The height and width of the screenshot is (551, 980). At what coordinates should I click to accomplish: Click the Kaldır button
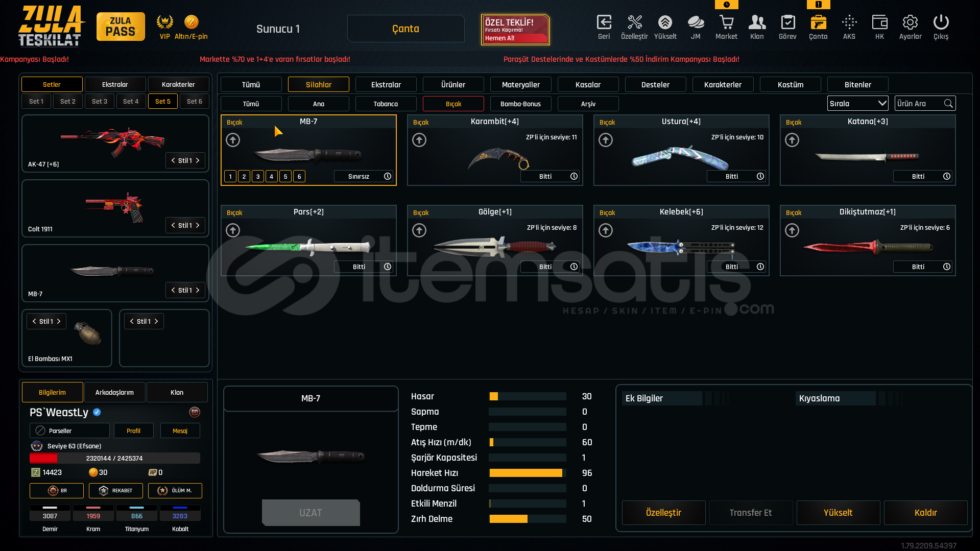point(925,513)
